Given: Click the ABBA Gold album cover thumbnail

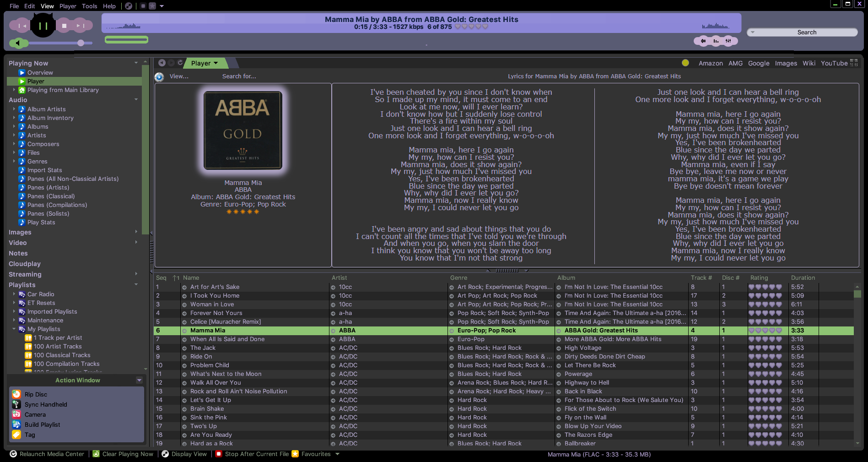Looking at the screenshot, I should tap(243, 130).
